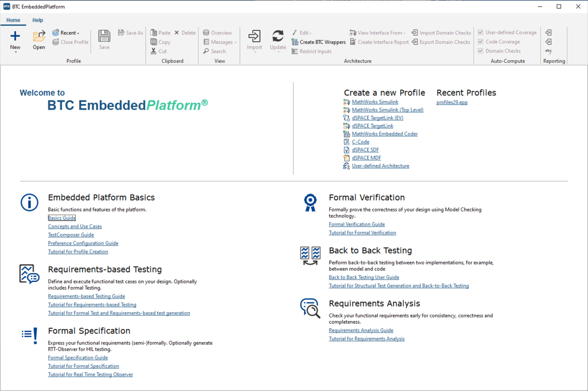588x391 pixels.
Task: Click the Update refresh icon
Action: [278, 36]
